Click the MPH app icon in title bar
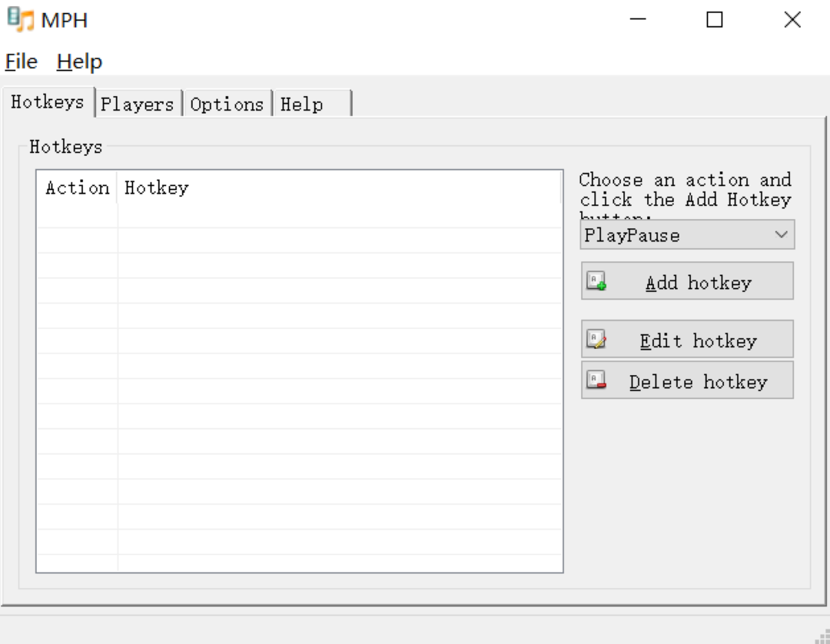Viewport: 830px width, 644px height. coord(20,19)
